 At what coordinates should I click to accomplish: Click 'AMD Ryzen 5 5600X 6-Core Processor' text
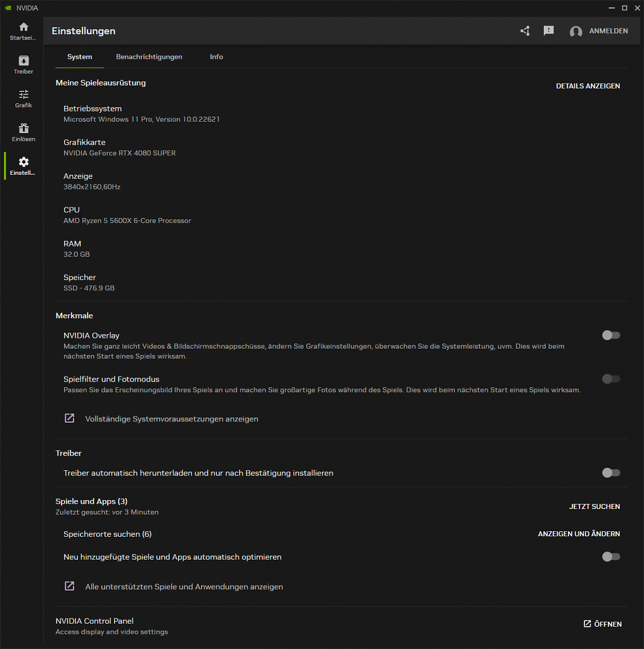[127, 221]
